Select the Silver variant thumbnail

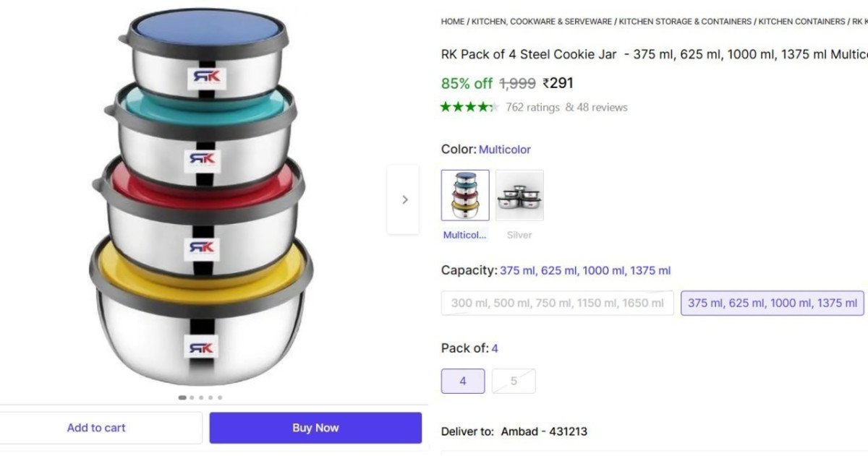[519, 194]
